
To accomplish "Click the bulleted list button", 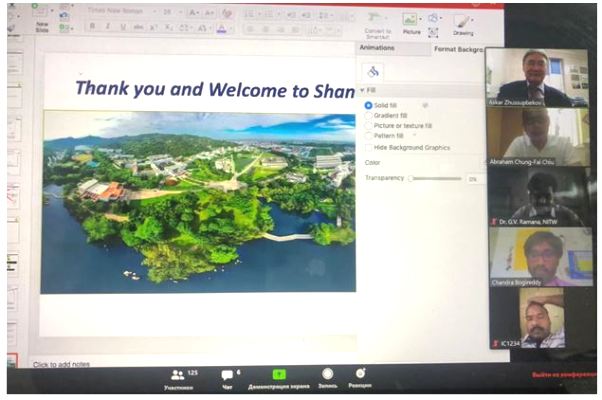I will pos(251,15).
